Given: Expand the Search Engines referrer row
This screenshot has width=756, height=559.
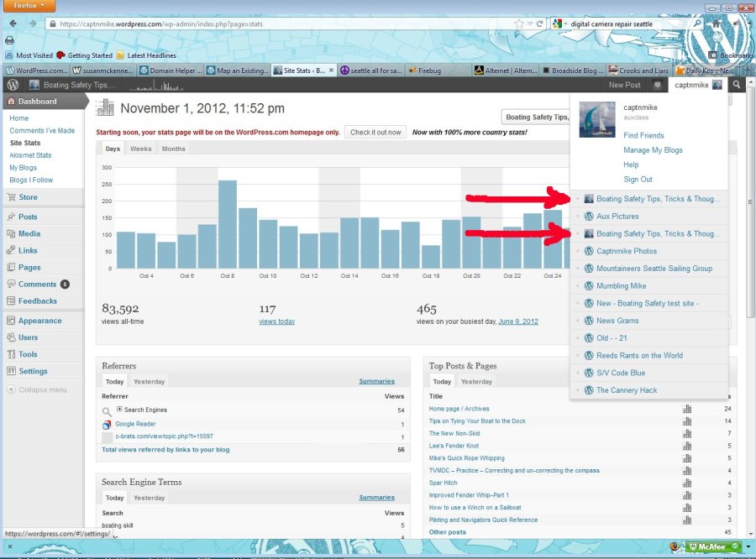Looking at the screenshot, I should (119, 410).
